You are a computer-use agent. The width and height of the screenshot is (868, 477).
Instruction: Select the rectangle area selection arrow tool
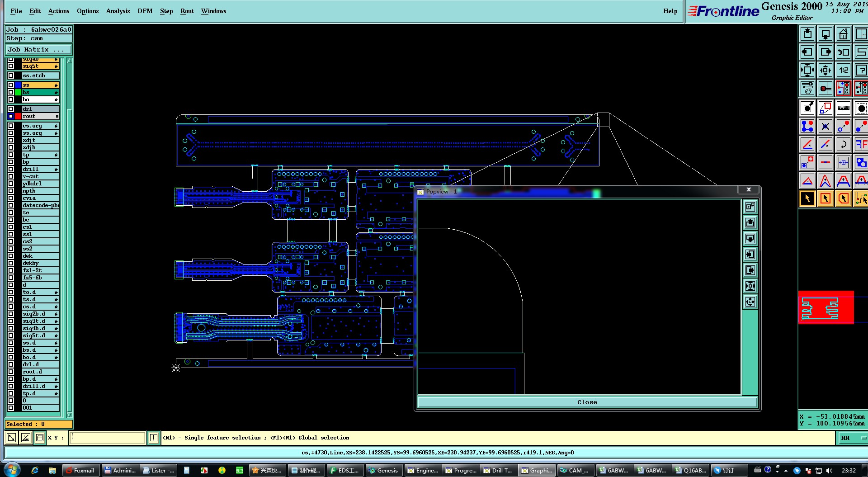tap(826, 198)
